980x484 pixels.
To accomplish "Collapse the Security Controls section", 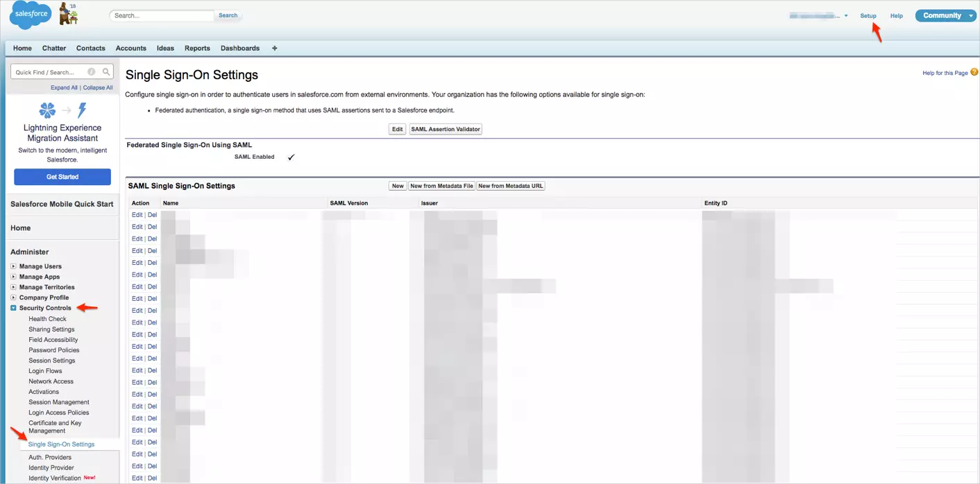I will [12, 308].
